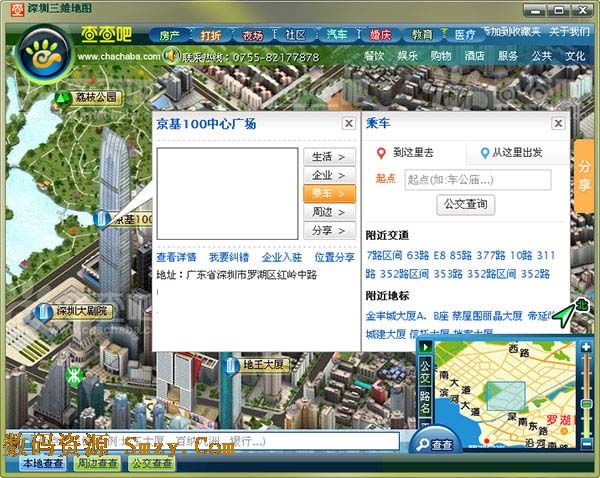Open the 377路 bus route link

coord(491,255)
